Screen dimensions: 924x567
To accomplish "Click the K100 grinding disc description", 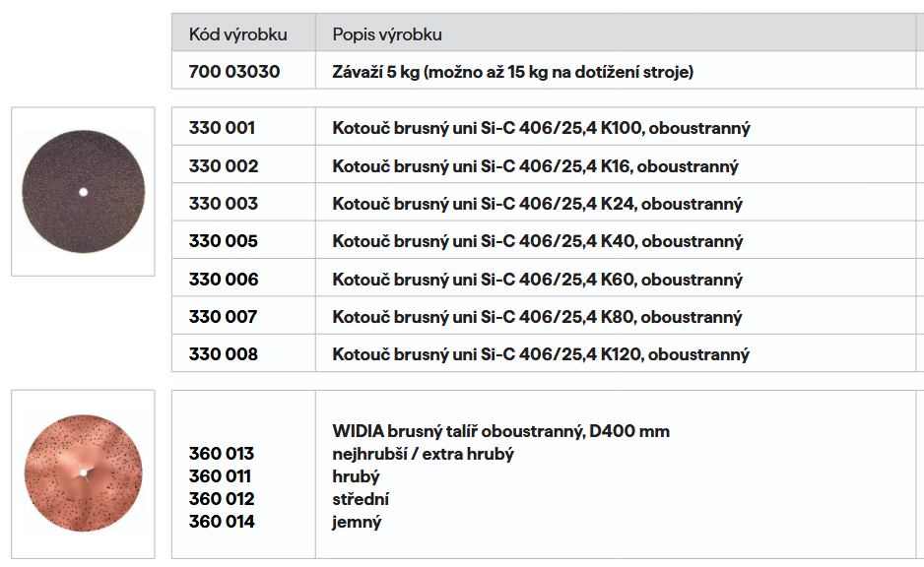I will [541, 128].
